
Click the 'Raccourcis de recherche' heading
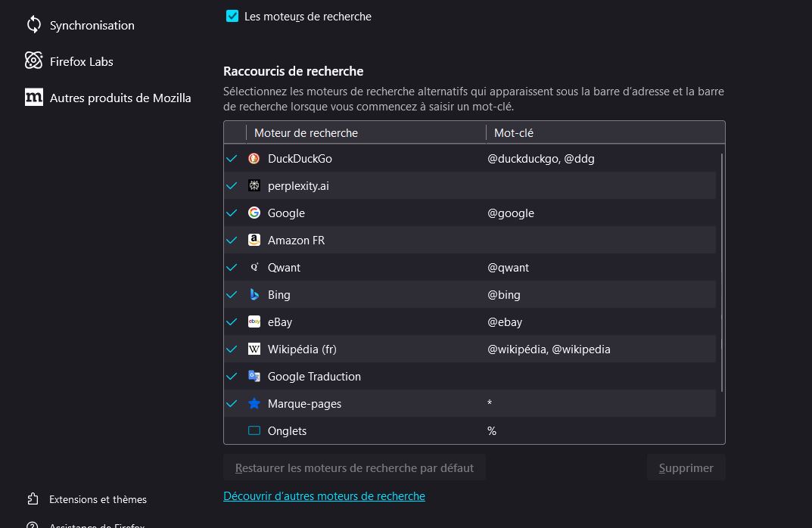tap(293, 71)
